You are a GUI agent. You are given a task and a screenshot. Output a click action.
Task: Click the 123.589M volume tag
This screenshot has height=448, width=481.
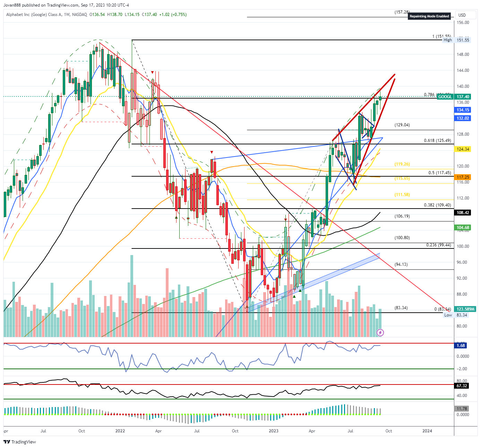[465, 309]
